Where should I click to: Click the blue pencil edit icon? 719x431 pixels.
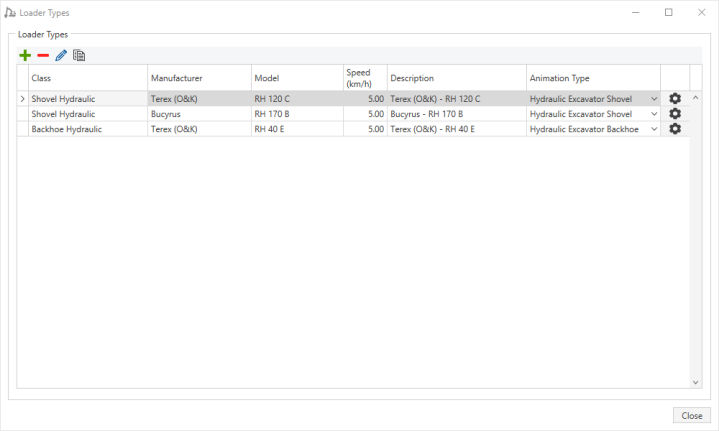(x=61, y=55)
